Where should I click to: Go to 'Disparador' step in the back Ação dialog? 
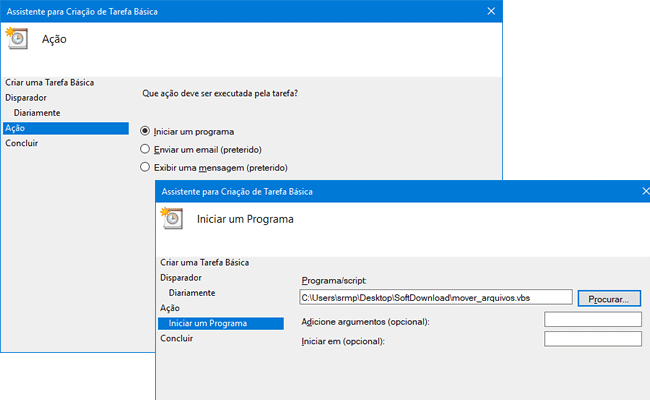[26, 98]
